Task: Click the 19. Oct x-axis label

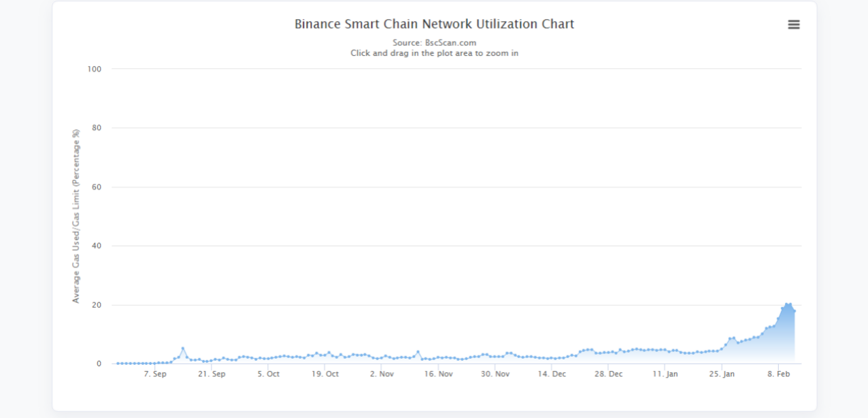Action: coord(325,374)
